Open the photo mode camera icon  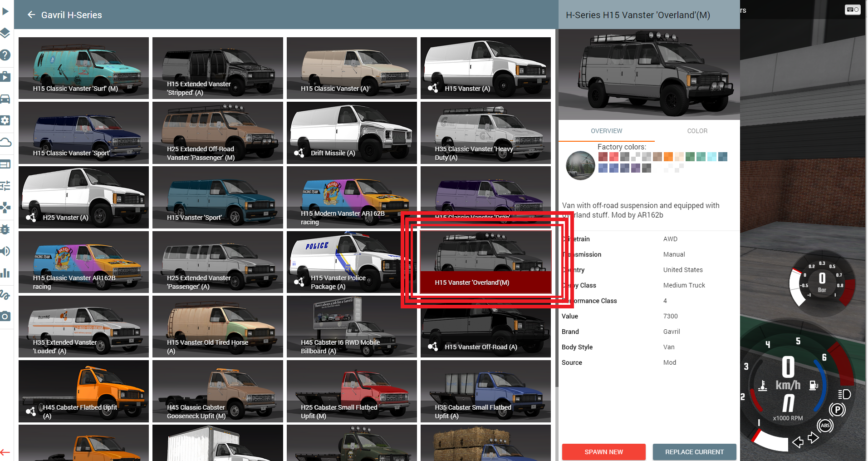coord(5,317)
